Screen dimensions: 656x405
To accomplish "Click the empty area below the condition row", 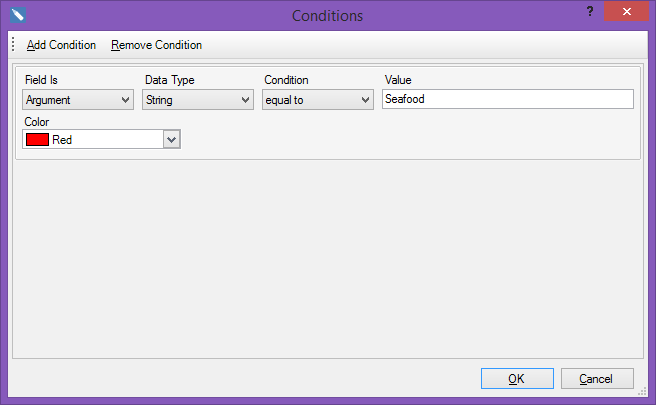I will click(x=328, y=259).
